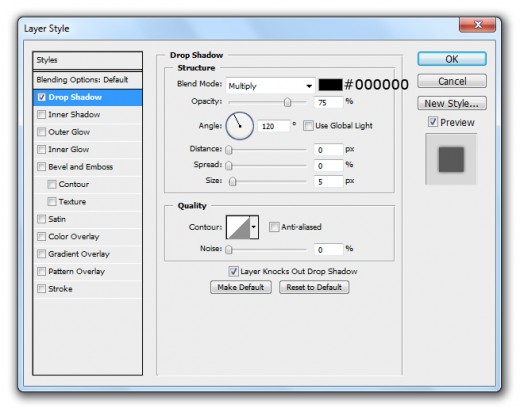
Task: Click the Size value input field
Action: point(328,182)
